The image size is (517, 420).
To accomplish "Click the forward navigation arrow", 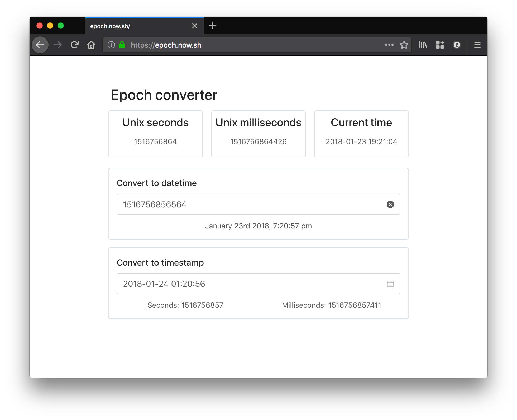I will pyautogui.click(x=58, y=45).
